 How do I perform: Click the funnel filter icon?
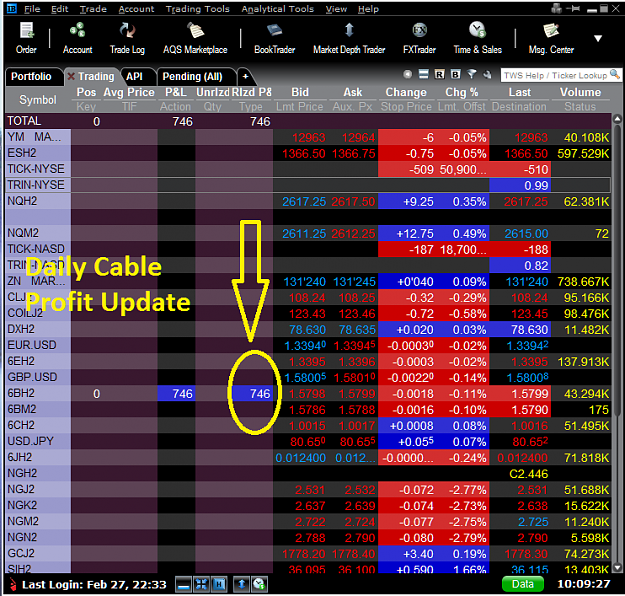(472, 74)
